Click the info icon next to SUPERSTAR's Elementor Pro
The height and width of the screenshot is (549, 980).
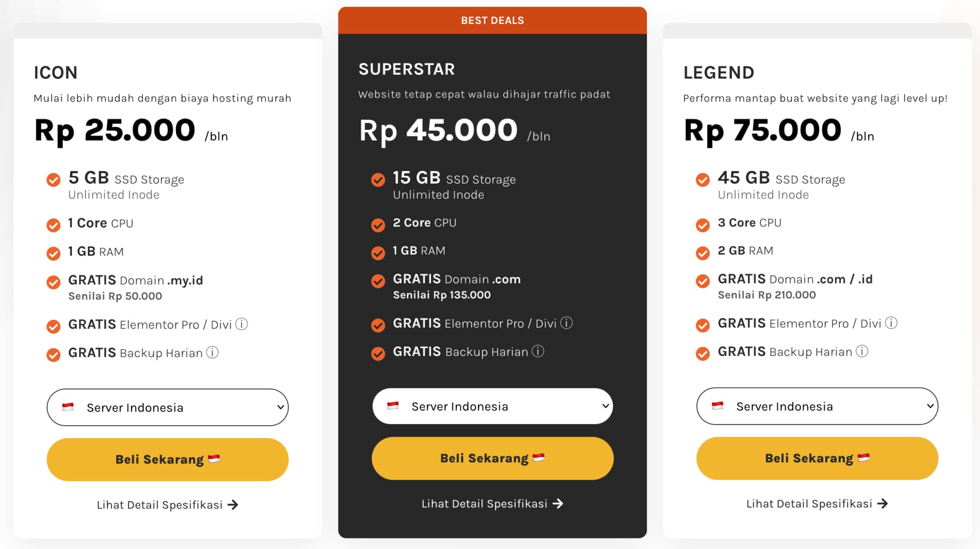point(568,323)
